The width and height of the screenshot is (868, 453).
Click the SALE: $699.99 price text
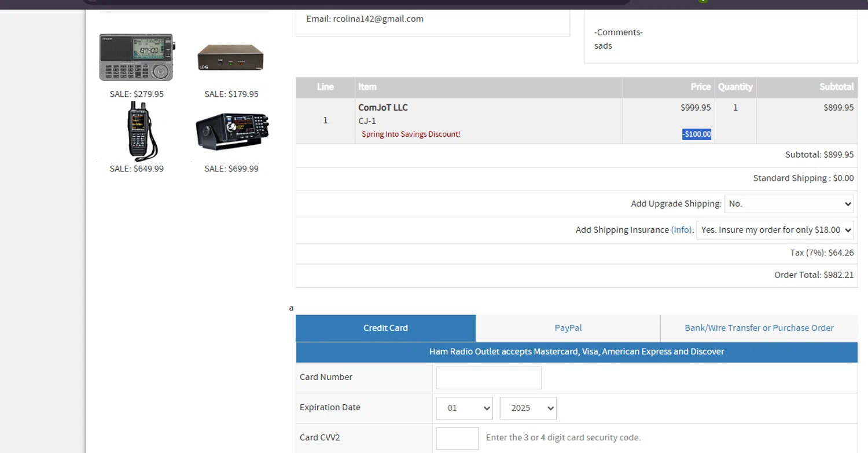pyautogui.click(x=231, y=169)
